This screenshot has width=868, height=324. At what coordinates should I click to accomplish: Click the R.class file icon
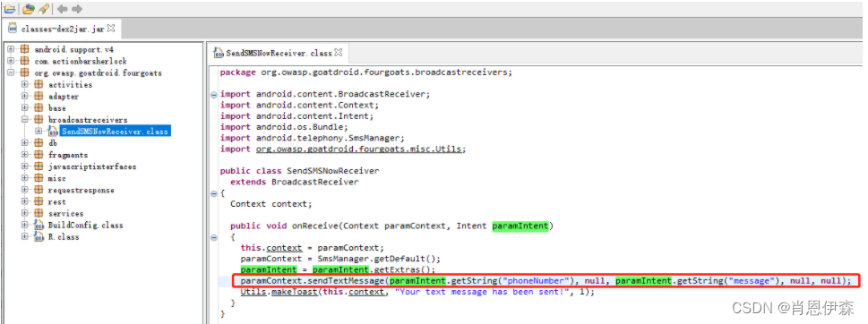pos(39,236)
